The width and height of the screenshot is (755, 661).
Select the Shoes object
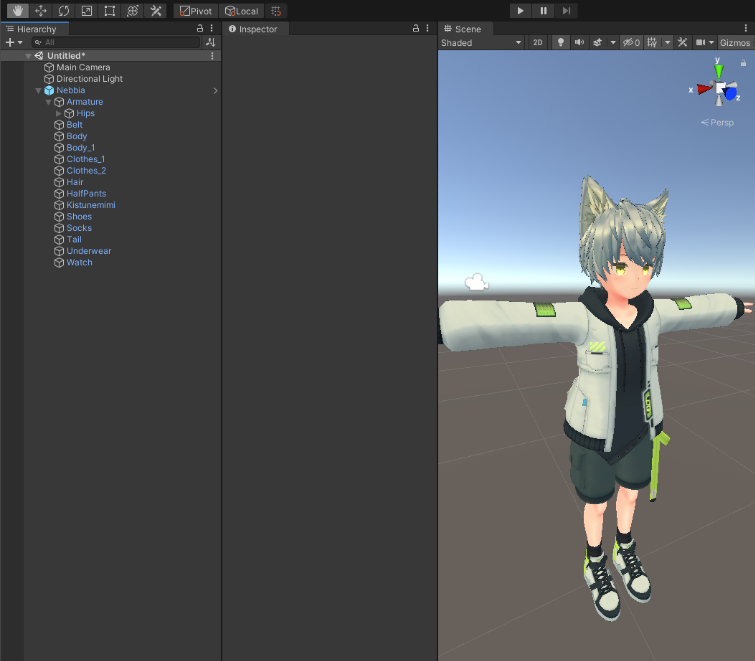coord(79,217)
